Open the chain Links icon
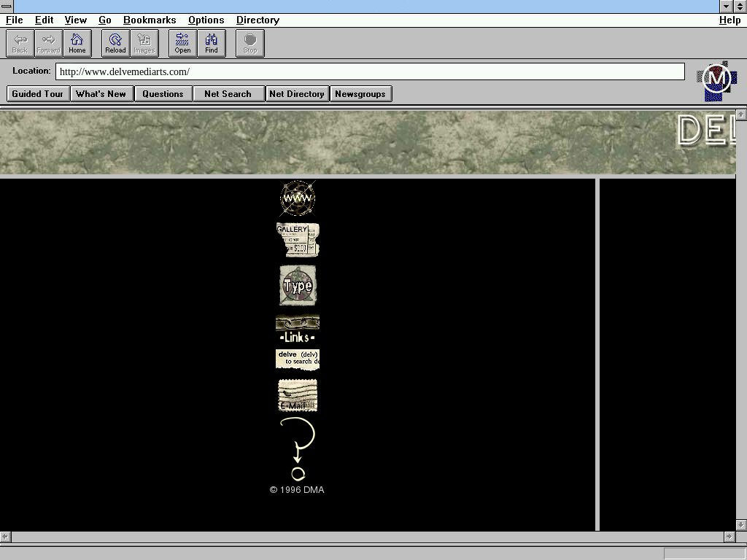The image size is (747, 560). pyautogui.click(x=298, y=329)
